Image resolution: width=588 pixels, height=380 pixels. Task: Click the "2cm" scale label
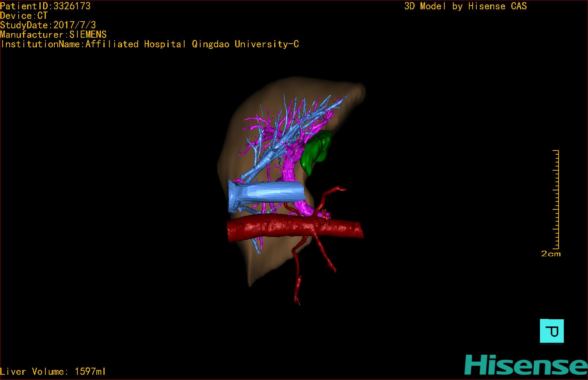[551, 254]
